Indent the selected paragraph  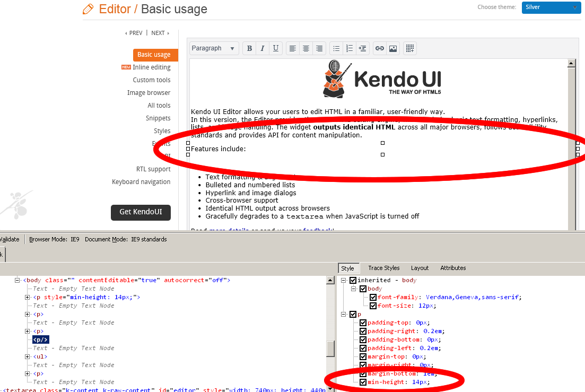click(362, 48)
